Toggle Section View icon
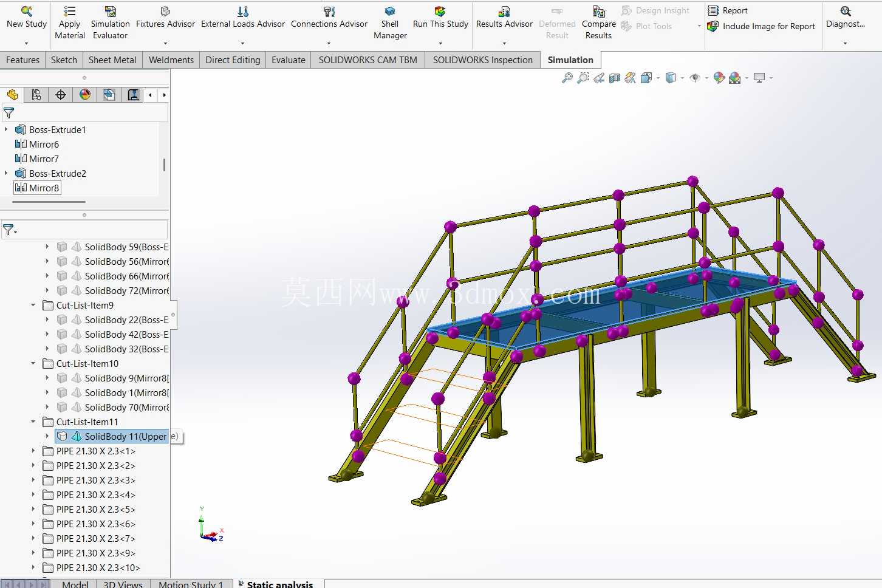 pyautogui.click(x=615, y=78)
